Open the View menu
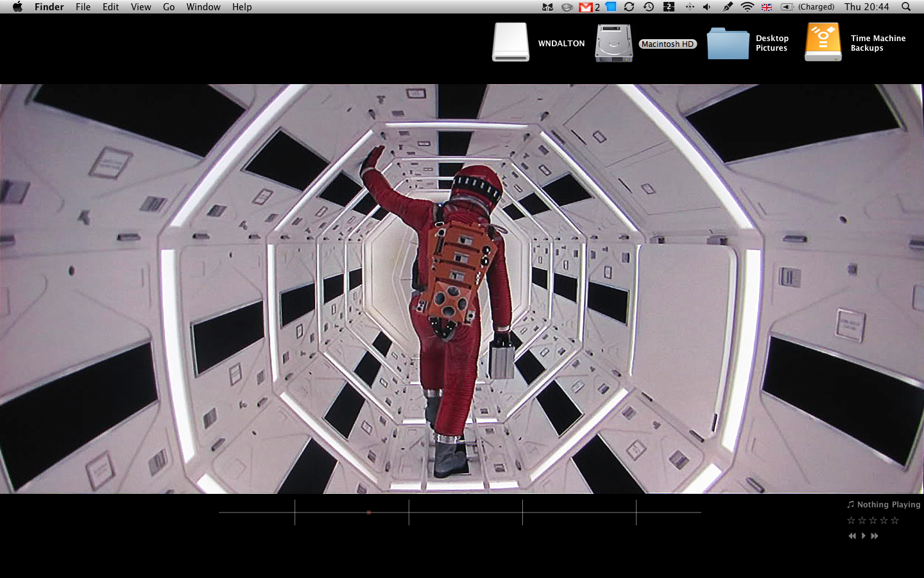 (141, 7)
